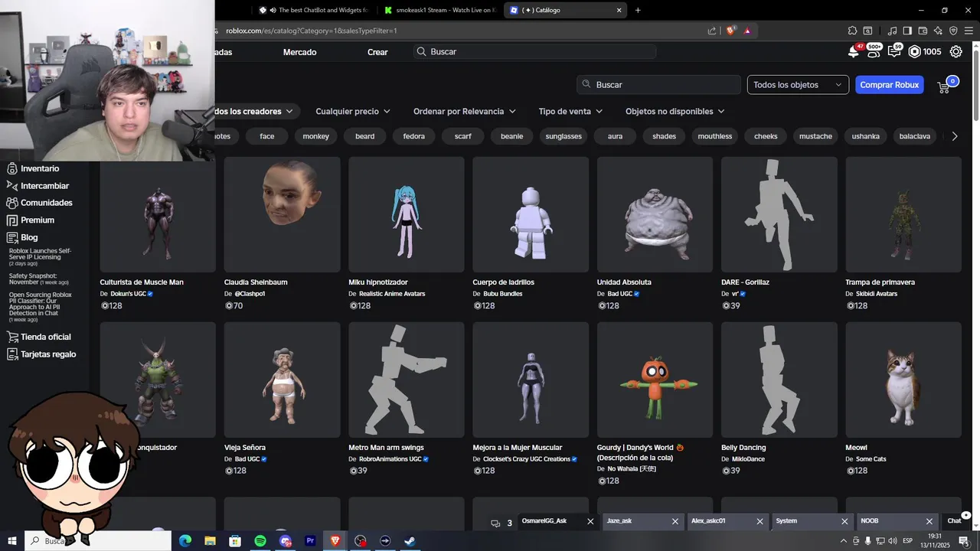Open Intercambiar in sidebar
980x551 pixels.
pyautogui.click(x=38, y=186)
